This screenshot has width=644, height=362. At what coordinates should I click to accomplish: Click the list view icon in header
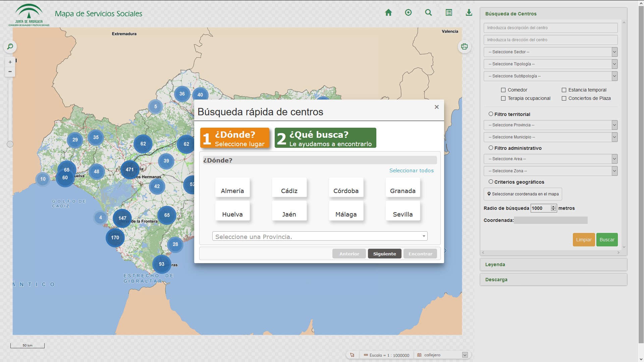(449, 13)
